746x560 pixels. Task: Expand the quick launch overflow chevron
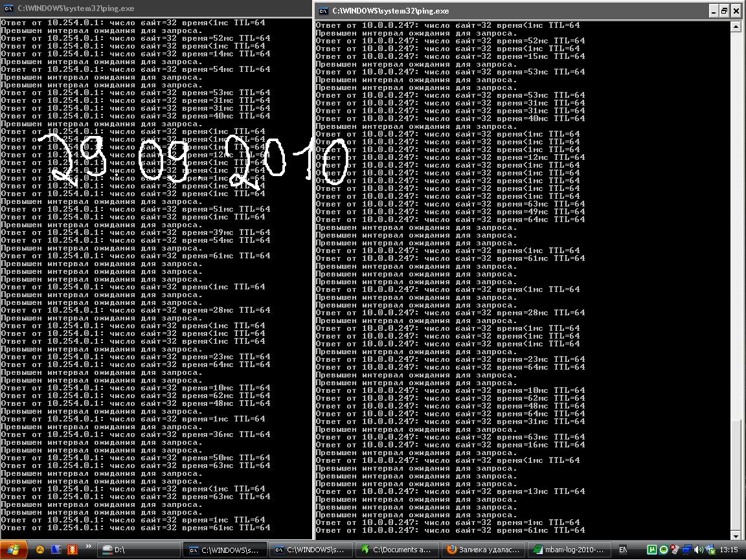point(88,546)
